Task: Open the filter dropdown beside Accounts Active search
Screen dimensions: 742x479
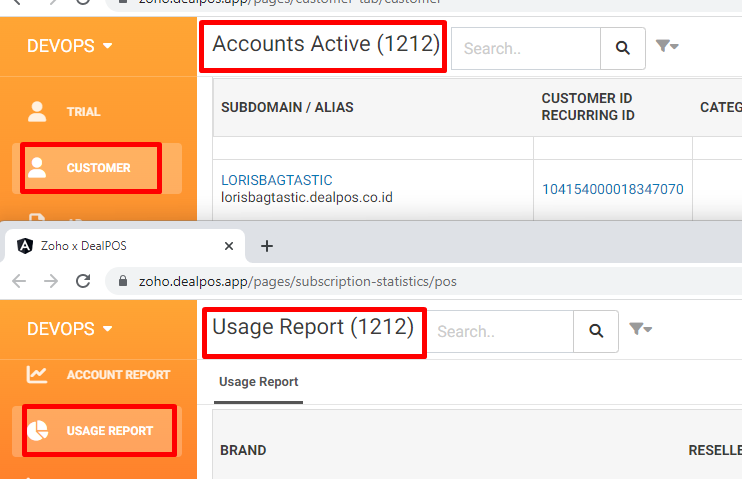Action: tap(667, 46)
